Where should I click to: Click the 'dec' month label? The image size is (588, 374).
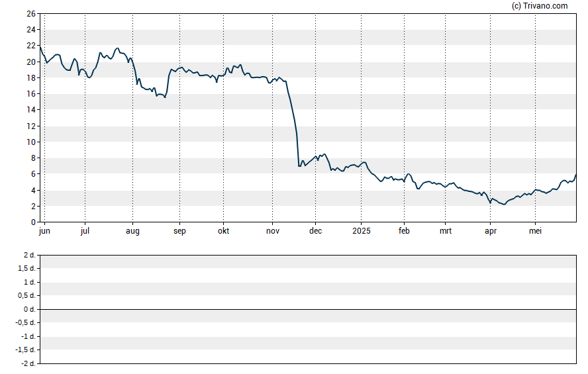[315, 231]
